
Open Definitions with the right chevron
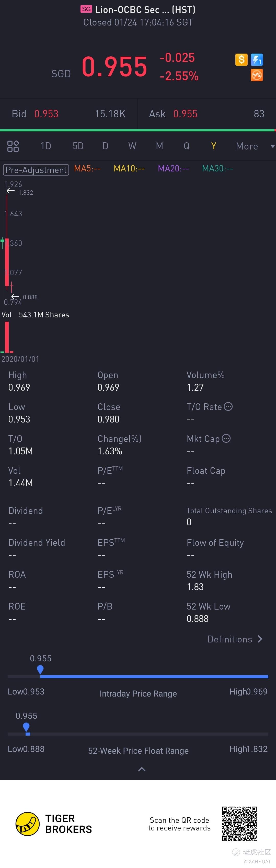(260, 639)
